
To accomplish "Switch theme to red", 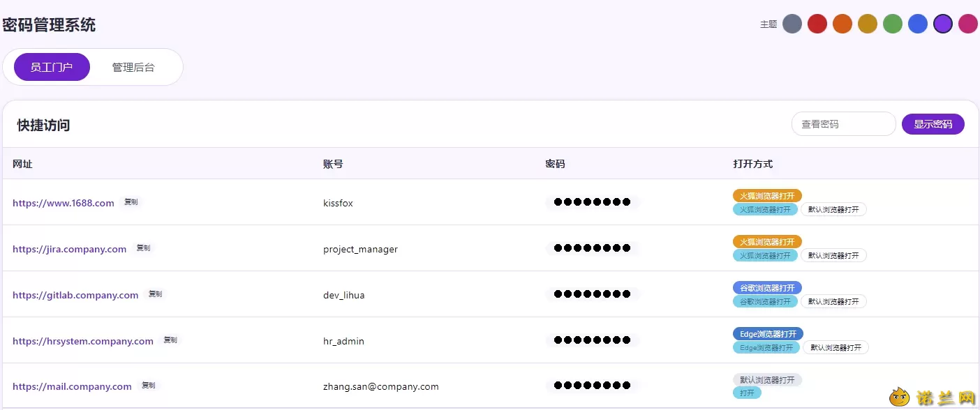I will [x=817, y=24].
